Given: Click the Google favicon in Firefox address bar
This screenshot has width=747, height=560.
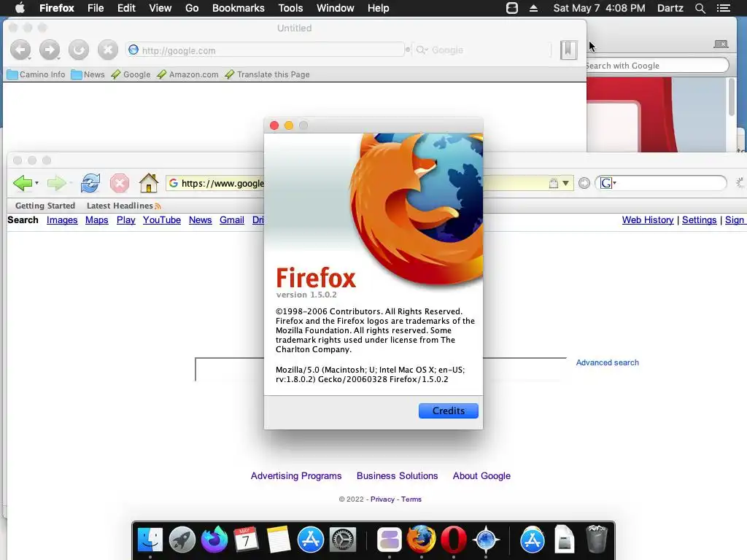Looking at the screenshot, I should coord(174,183).
